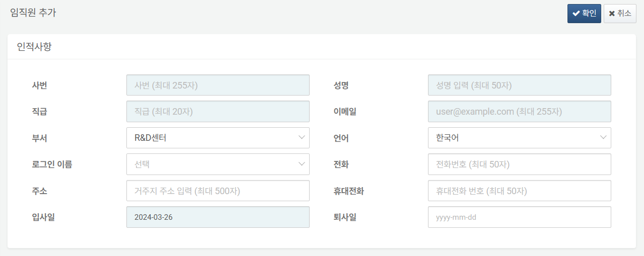Screen dimensions: 644x256
Task: Click into the 직급 input box
Action: [218, 112]
